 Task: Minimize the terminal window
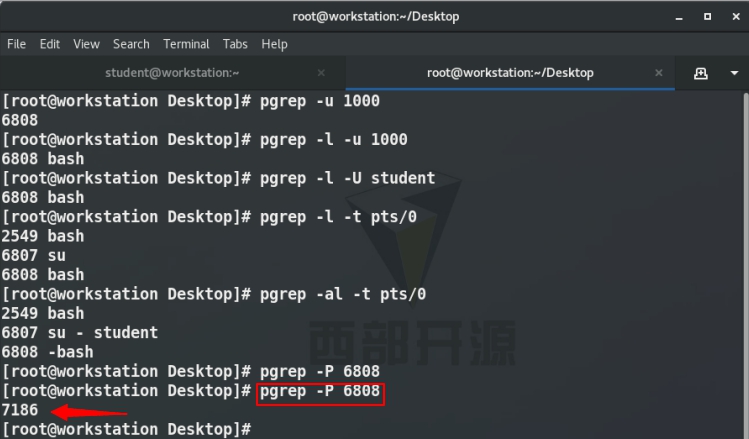click(679, 17)
